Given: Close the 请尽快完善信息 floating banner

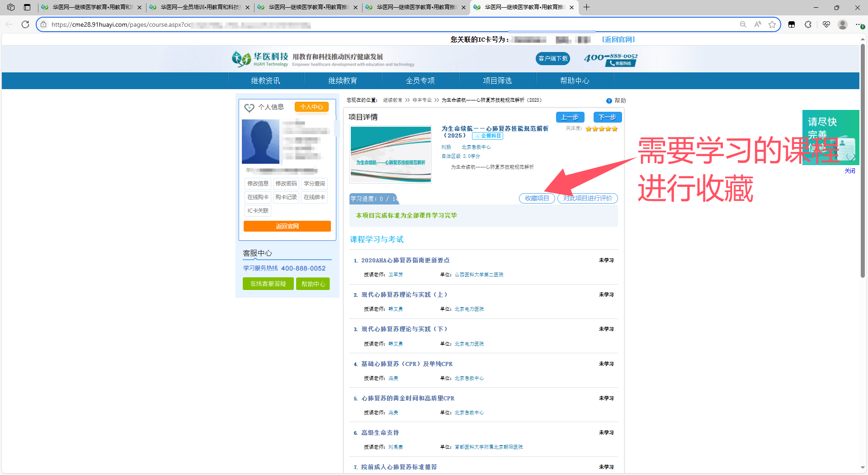Looking at the screenshot, I should [x=850, y=171].
